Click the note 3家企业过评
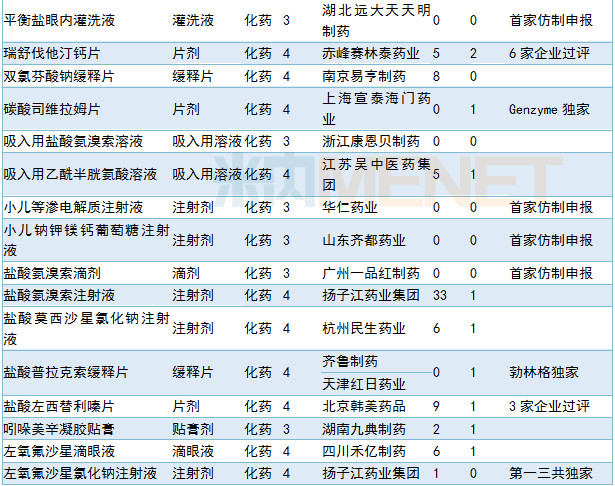 point(549,406)
